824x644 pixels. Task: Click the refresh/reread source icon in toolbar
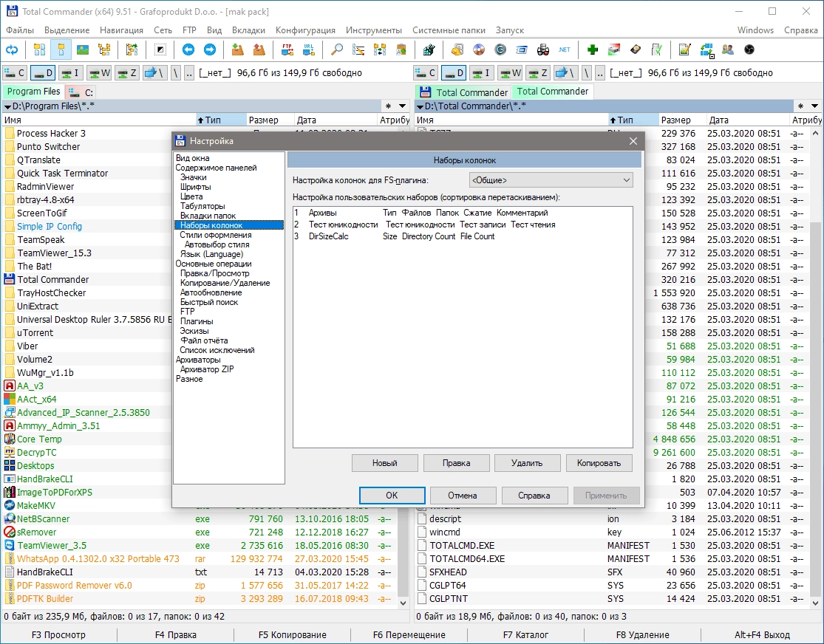point(12,50)
